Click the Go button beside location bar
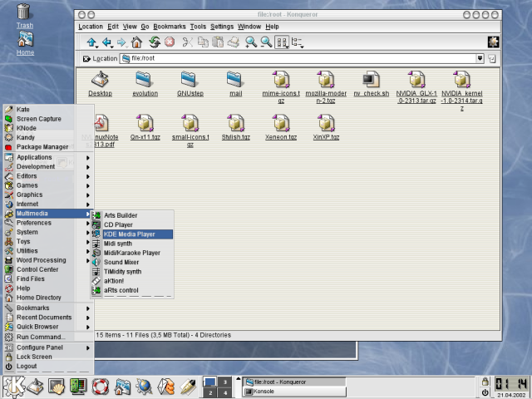The width and height of the screenshot is (532, 399). (492, 59)
